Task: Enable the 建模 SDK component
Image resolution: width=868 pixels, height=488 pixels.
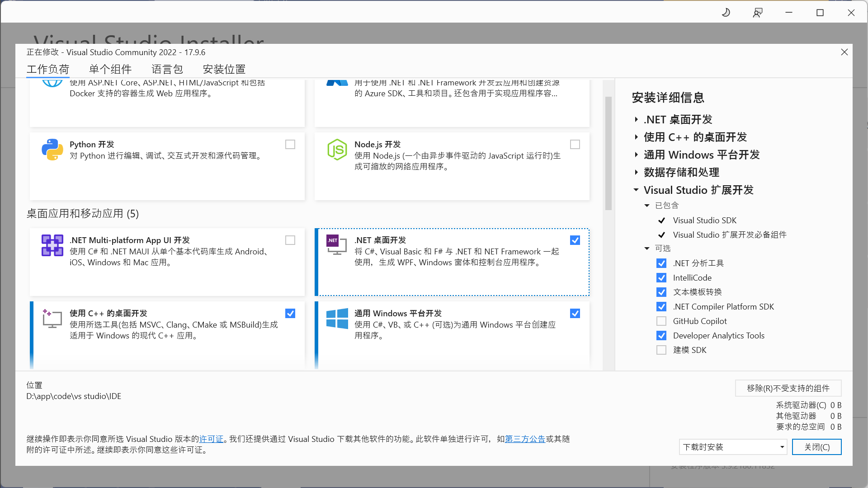Action: tap(661, 350)
